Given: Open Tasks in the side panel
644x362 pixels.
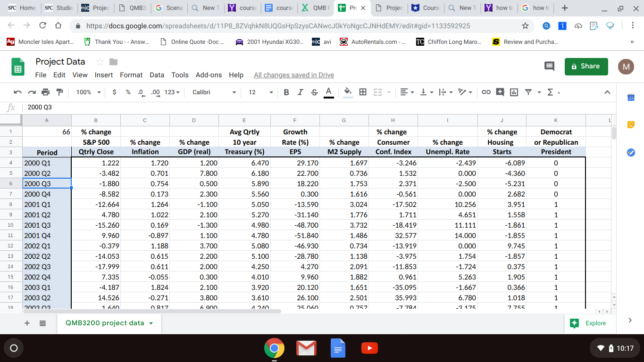Looking at the screenshot, I should click(631, 152).
